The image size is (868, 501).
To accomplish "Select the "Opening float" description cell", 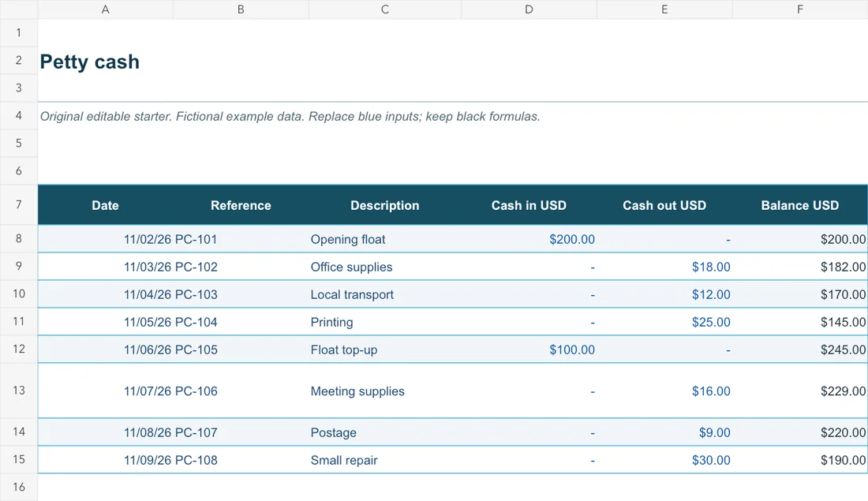I will (385, 239).
